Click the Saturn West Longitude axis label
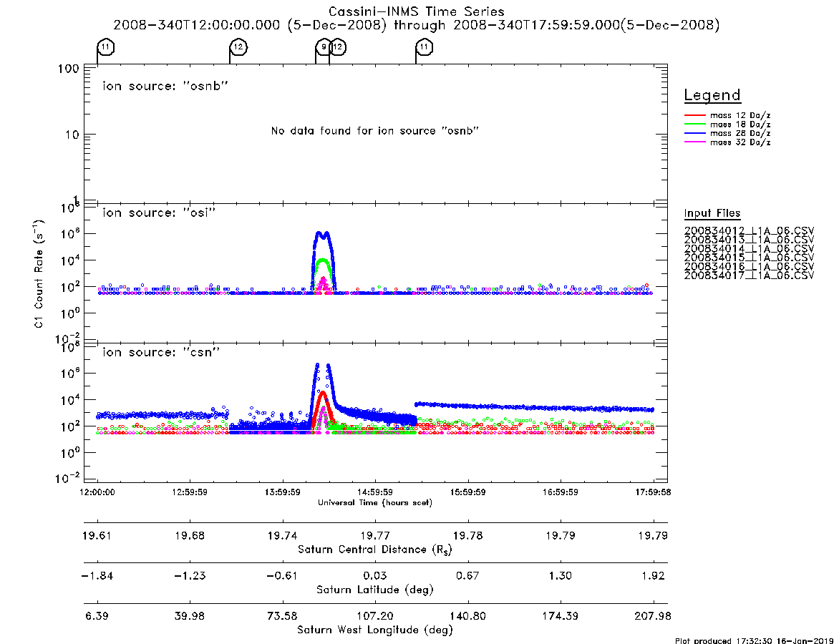Image resolution: width=834 pixels, height=644 pixels. click(375, 630)
